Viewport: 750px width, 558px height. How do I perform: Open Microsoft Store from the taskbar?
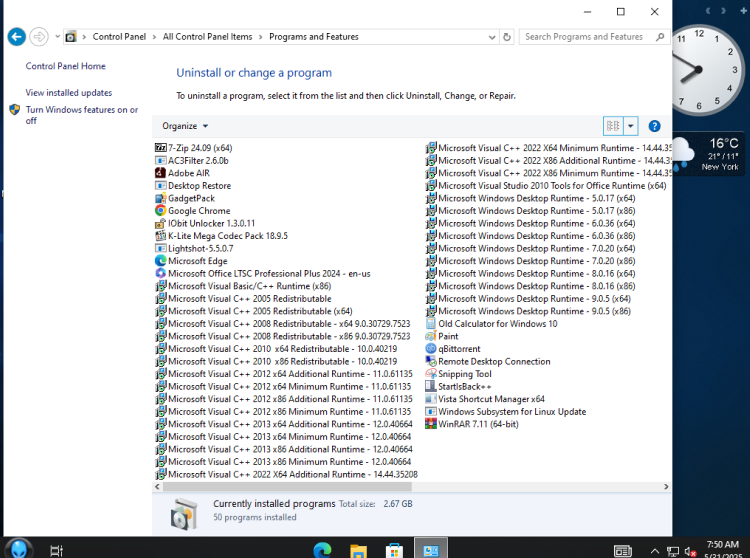395,551
